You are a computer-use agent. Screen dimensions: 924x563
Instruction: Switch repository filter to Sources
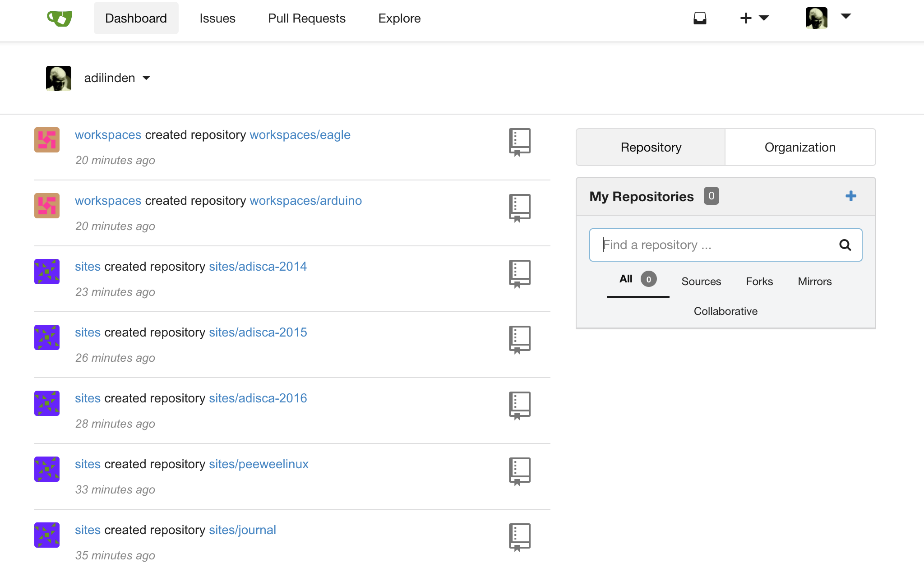click(701, 281)
